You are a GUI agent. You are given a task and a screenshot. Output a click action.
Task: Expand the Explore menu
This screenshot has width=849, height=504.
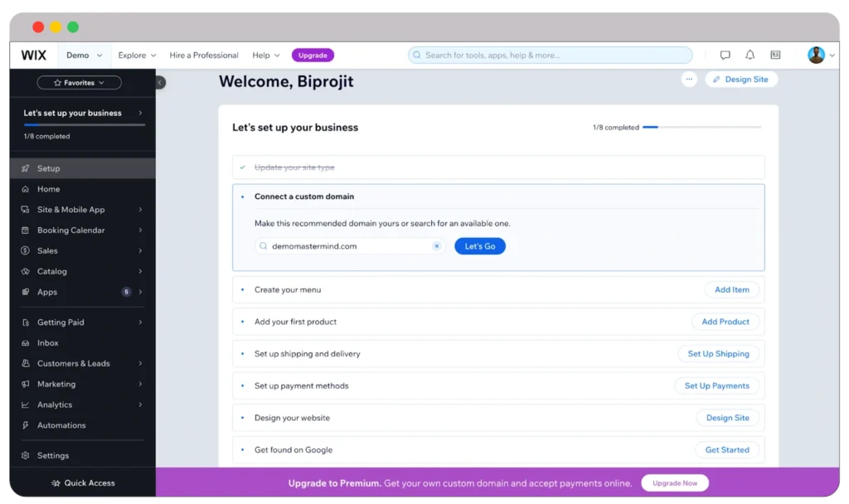(x=137, y=56)
